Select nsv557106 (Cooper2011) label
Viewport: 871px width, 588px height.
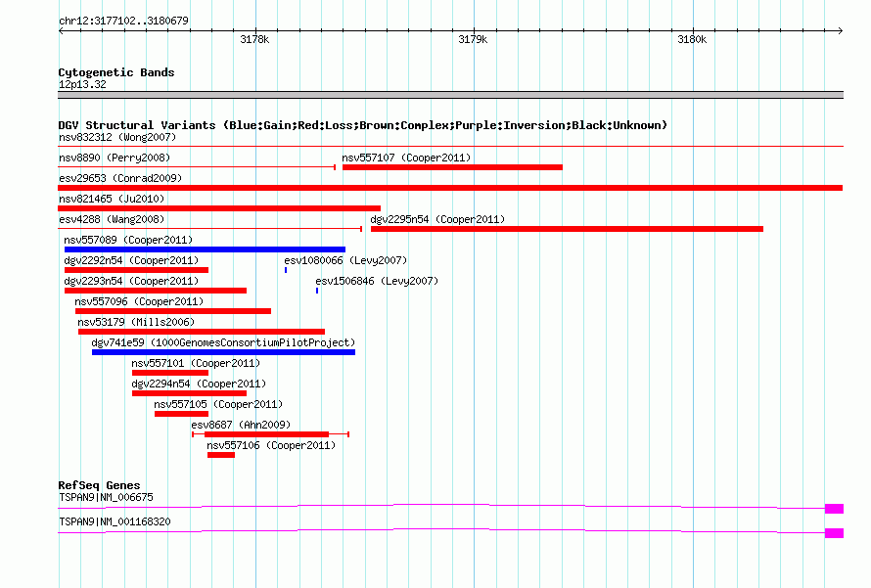point(271,445)
